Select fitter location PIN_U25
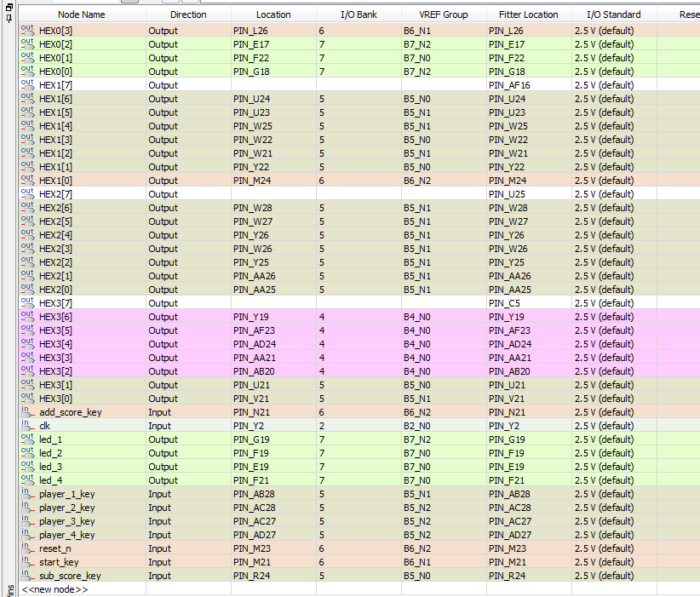The width and height of the screenshot is (700, 597). click(529, 194)
